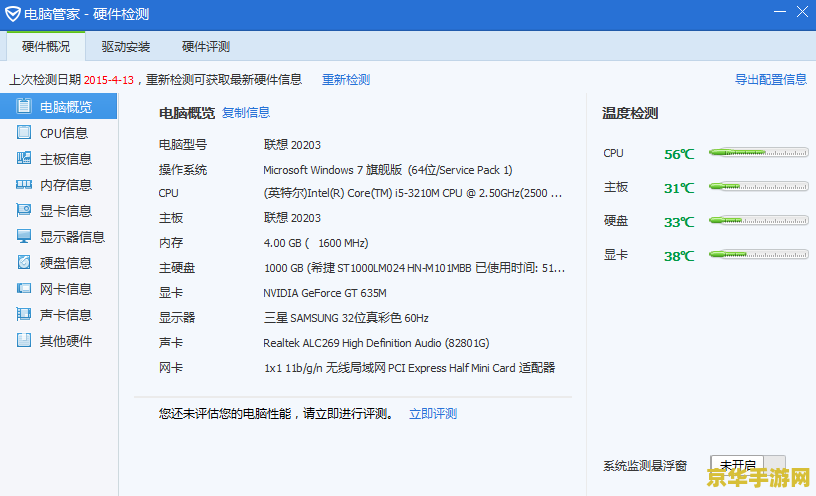
Task: Click the 无线局域网 PCI Express adapter text
Action: tap(410, 368)
